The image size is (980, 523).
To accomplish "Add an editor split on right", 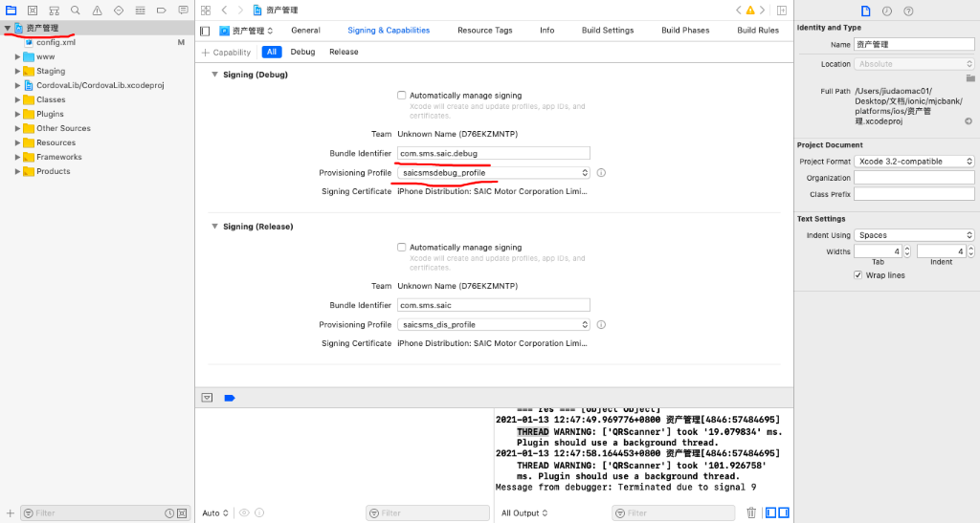I will [782, 10].
